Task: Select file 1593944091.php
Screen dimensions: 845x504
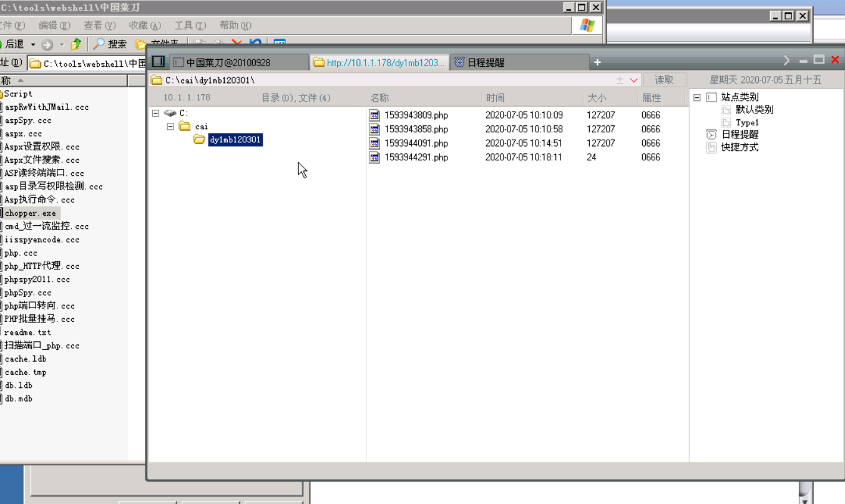Action: pos(416,143)
